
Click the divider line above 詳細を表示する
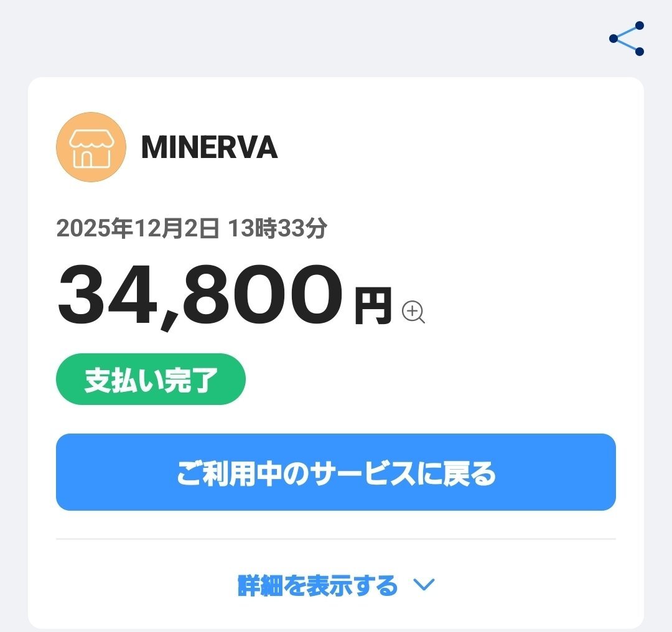(x=336, y=539)
